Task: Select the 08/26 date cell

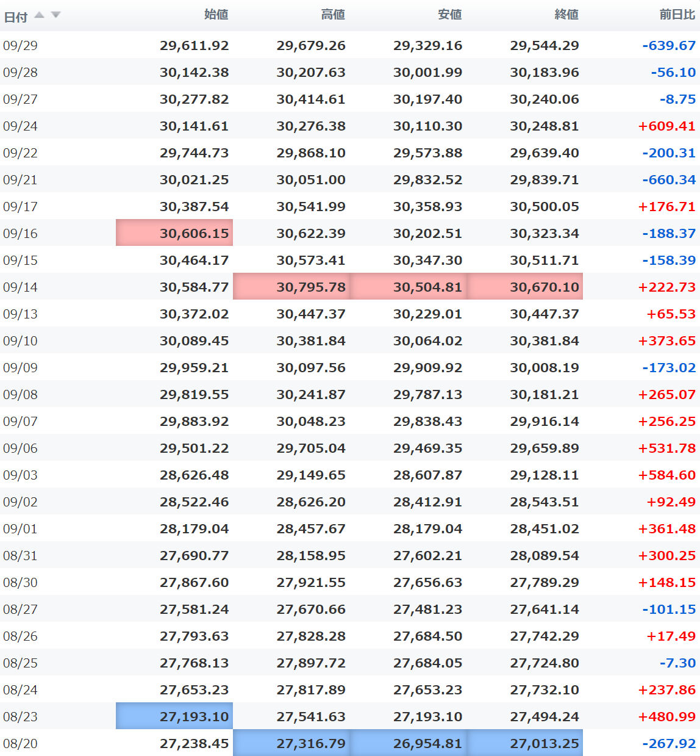Action: tap(20, 636)
